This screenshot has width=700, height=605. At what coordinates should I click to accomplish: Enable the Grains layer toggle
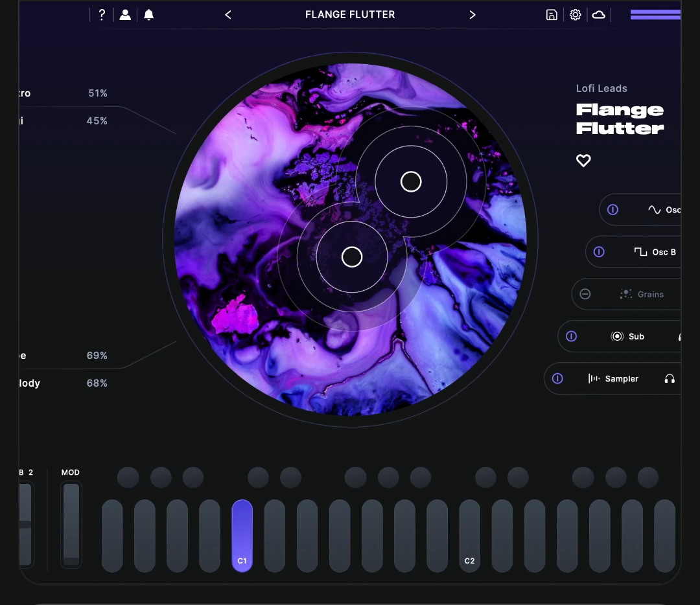(585, 294)
